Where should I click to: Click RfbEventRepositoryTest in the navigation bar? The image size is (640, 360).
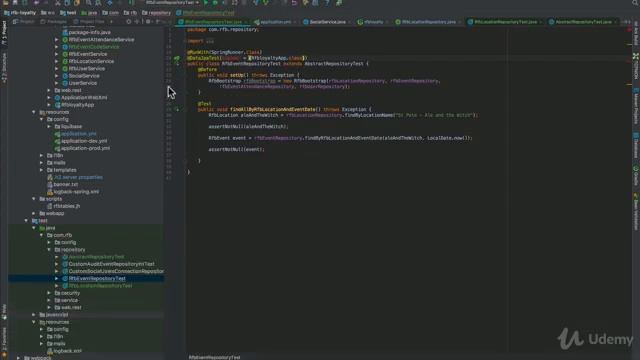coord(205,13)
